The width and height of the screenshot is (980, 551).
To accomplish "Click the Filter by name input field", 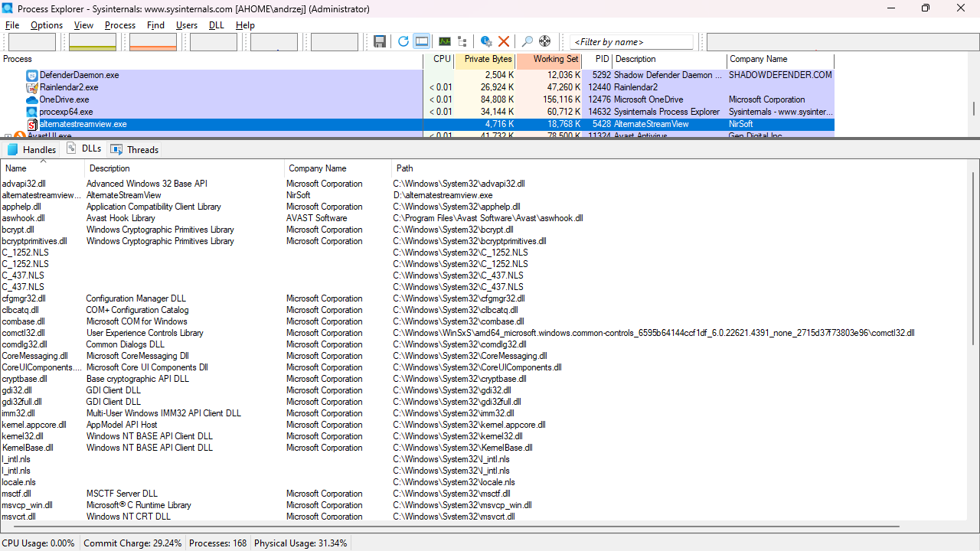I will tap(631, 42).
